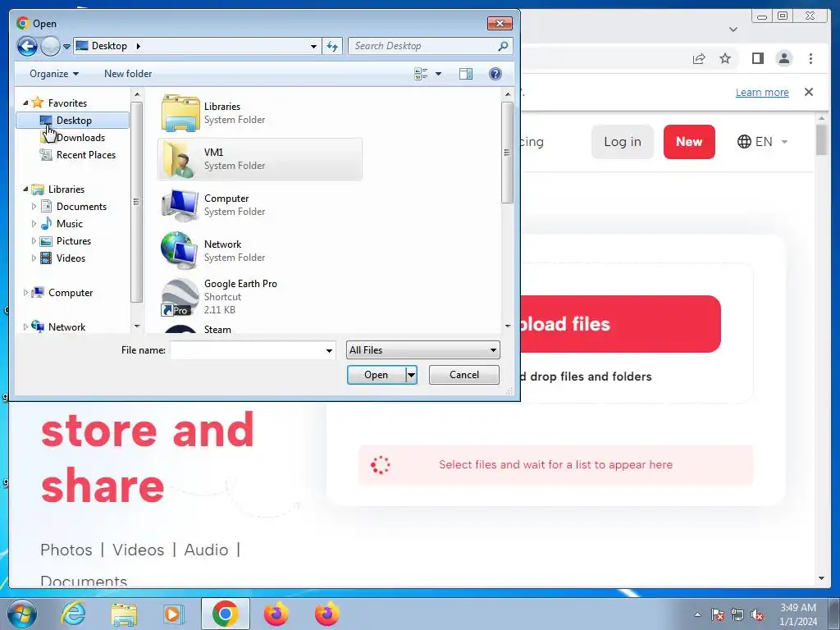
Task: Click the Open button's split dropdown arrow
Action: (411, 375)
